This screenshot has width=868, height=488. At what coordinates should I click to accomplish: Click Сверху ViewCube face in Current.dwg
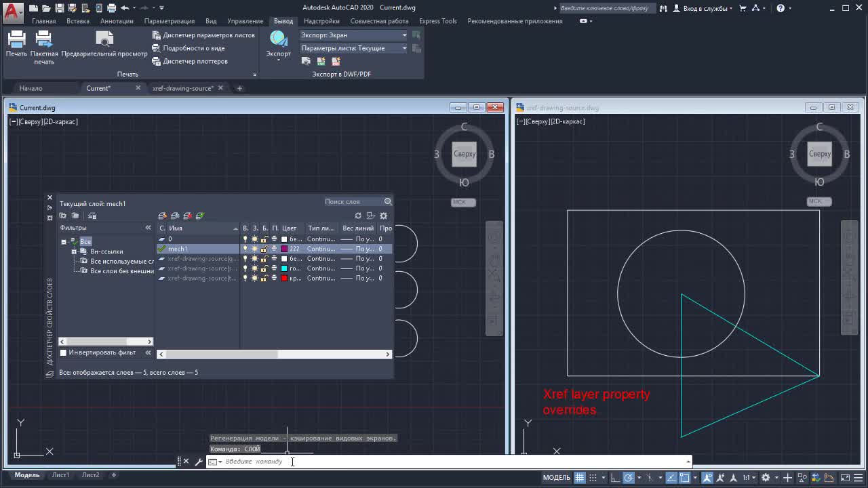pos(465,154)
